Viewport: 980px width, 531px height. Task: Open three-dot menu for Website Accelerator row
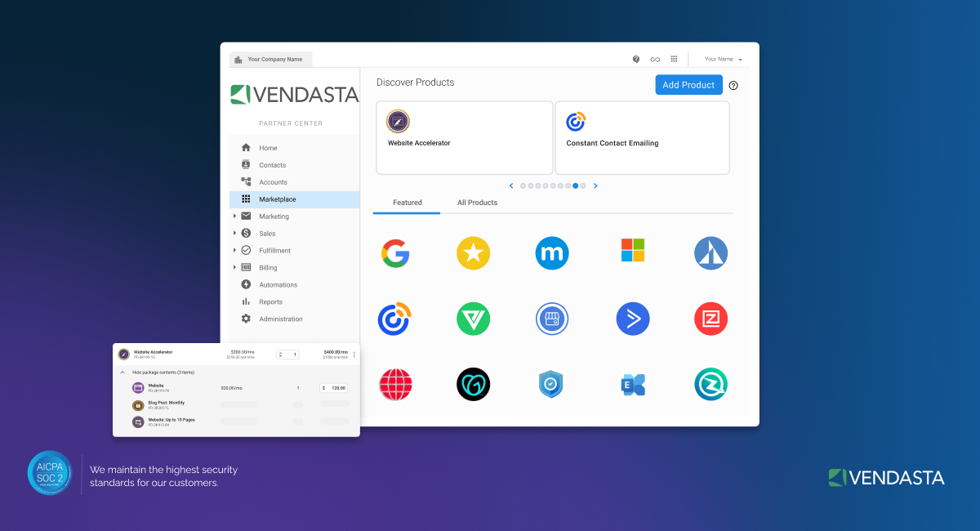pos(354,355)
